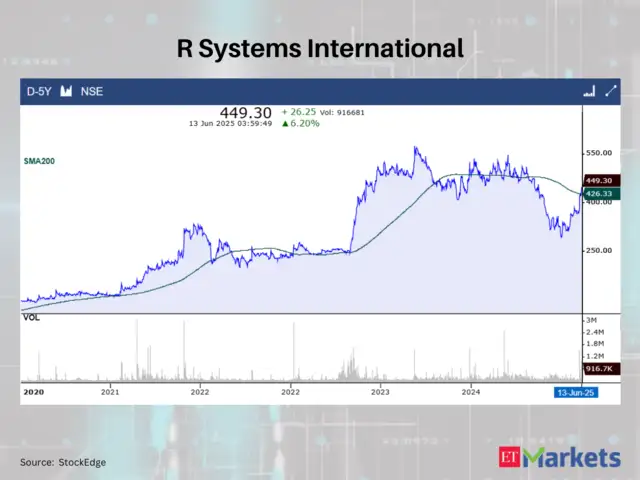Click the 3M volume axis label
The image size is (640, 480).
(x=591, y=320)
